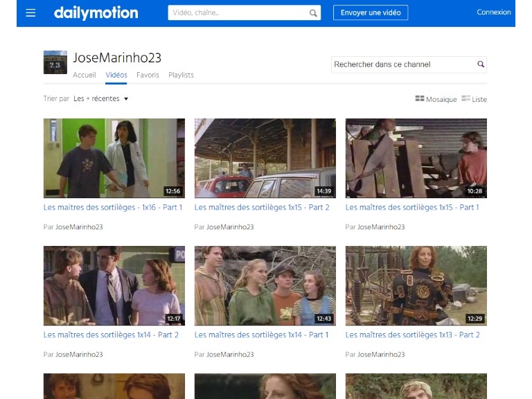Screen dimensions: 532x399
Task: Click title 'Les maîtres des sortilèges 1x15 - Part 1'
Action: coord(412,207)
